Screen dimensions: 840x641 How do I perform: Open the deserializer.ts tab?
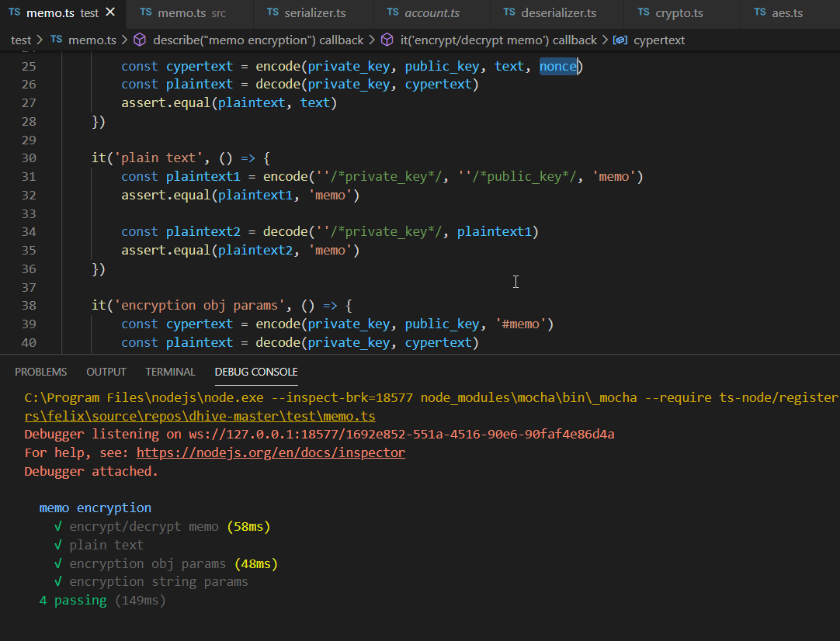pyautogui.click(x=557, y=13)
